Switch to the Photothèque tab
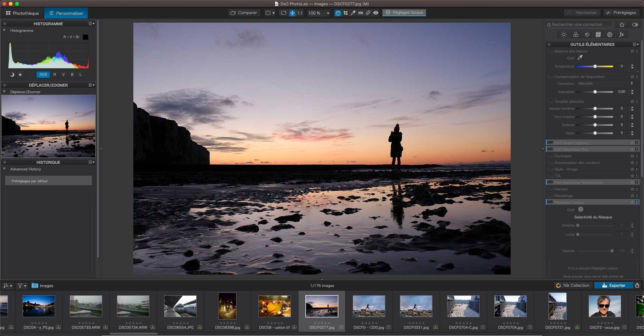 22,13
